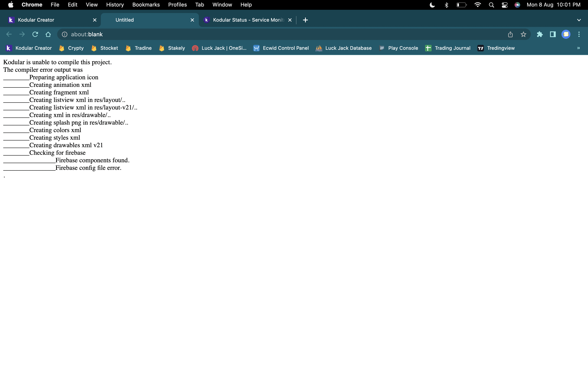The image size is (588, 367).
Task: Click the share page icon
Action: coord(510,34)
